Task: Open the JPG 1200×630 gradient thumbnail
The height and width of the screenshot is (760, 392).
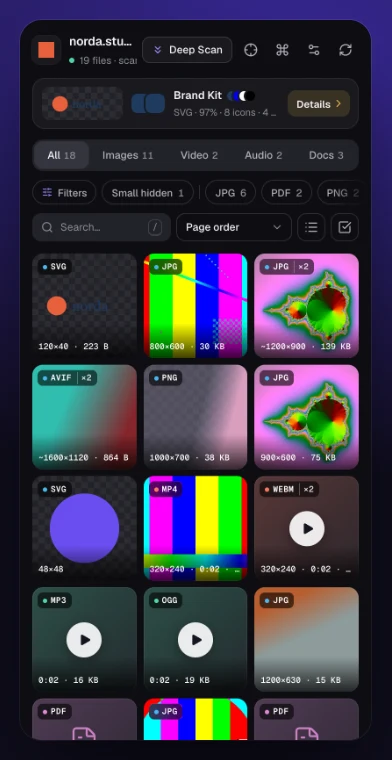Action: [306, 639]
